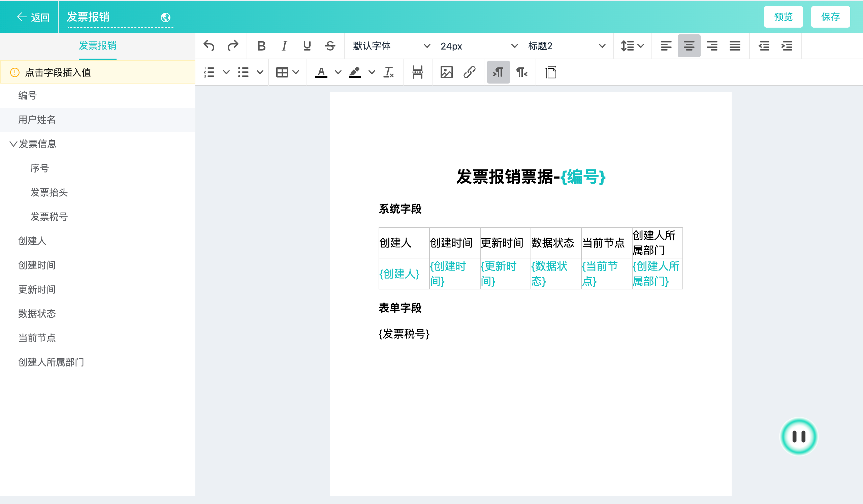This screenshot has height=504, width=863.
Task: Toggle center alignment
Action: 689,45
